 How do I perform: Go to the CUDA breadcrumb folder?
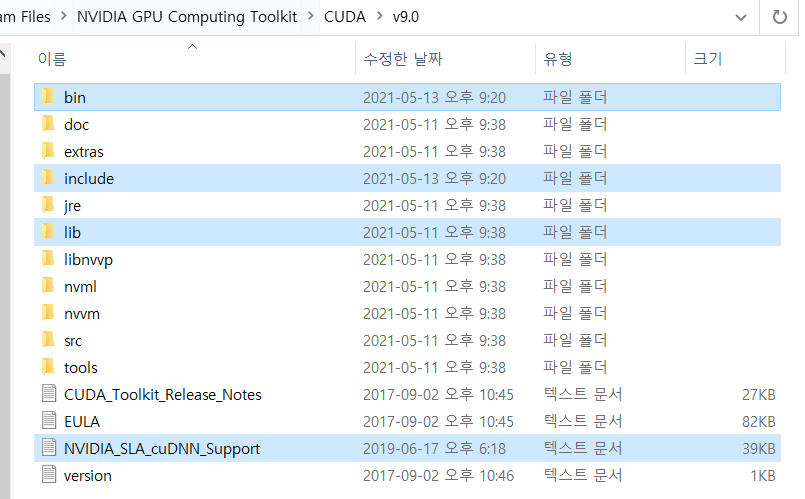(x=344, y=17)
